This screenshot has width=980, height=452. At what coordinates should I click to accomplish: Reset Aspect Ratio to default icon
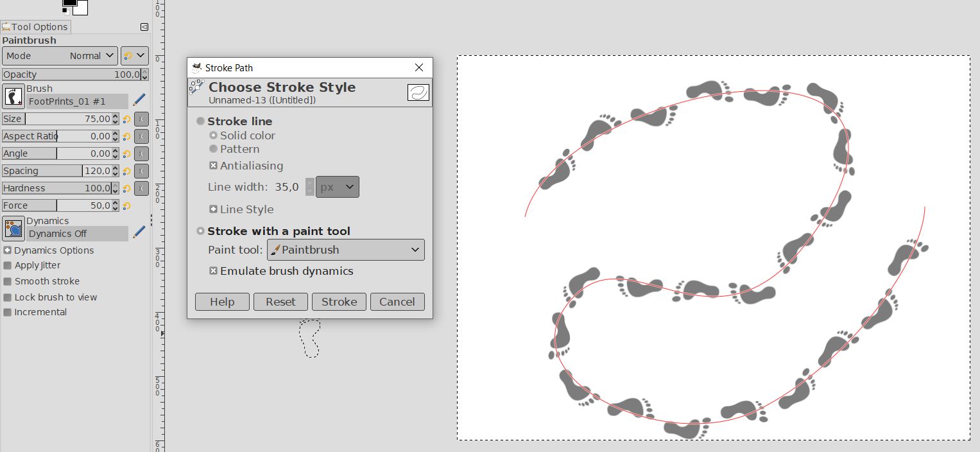[x=126, y=136]
